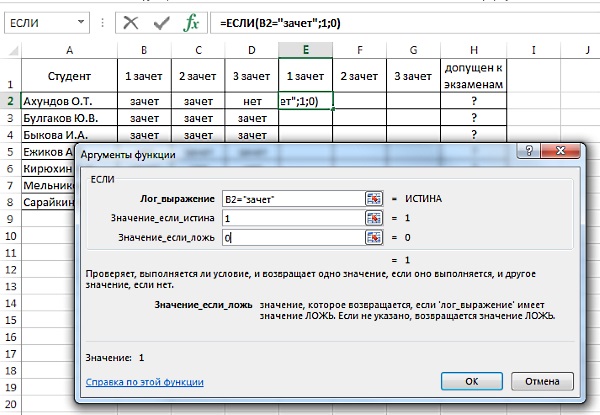600x415 pixels.
Task: Open the Name Box dropdown arrow
Action: pyautogui.click(x=96, y=23)
